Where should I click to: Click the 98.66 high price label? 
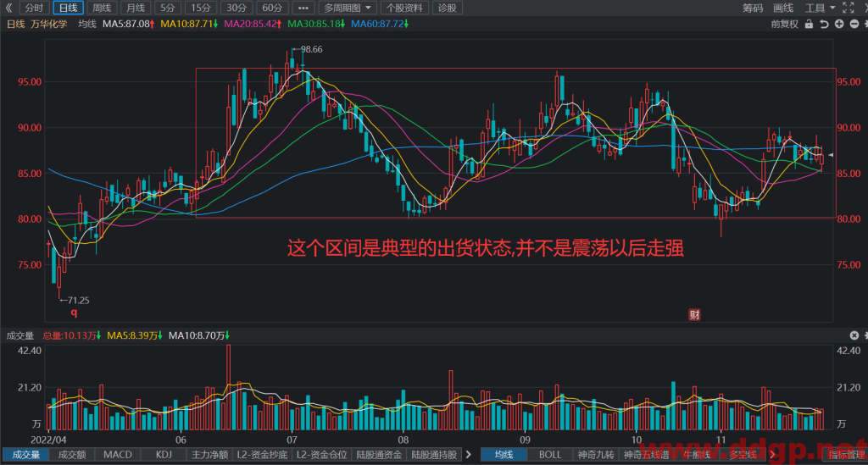[x=311, y=49]
